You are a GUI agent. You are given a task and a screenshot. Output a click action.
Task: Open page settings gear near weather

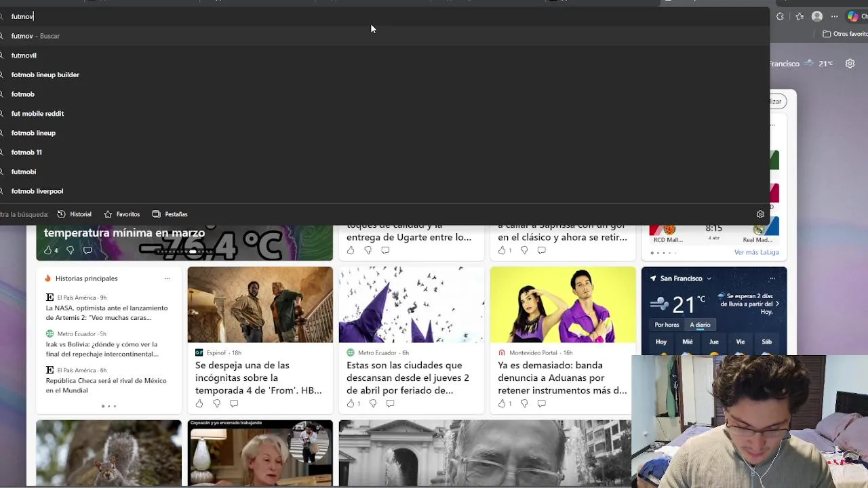click(x=850, y=64)
